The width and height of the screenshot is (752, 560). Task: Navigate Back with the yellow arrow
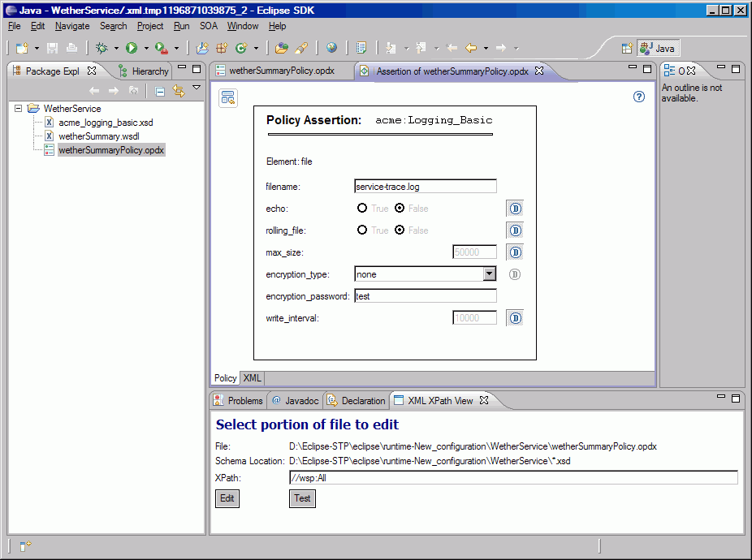coord(472,48)
